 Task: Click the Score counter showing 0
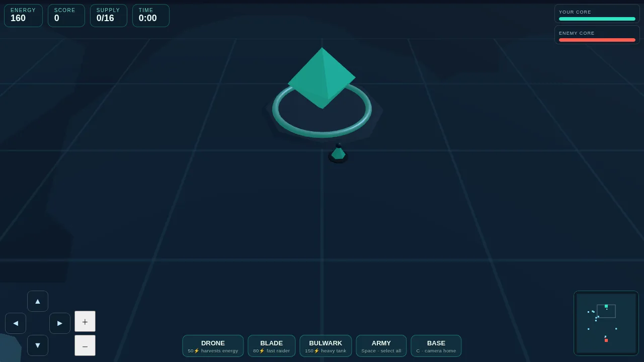66,16
